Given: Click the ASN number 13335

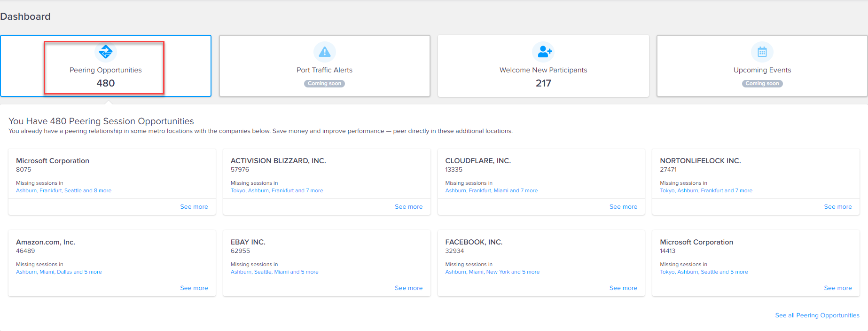Looking at the screenshot, I should click(x=454, y=170).
